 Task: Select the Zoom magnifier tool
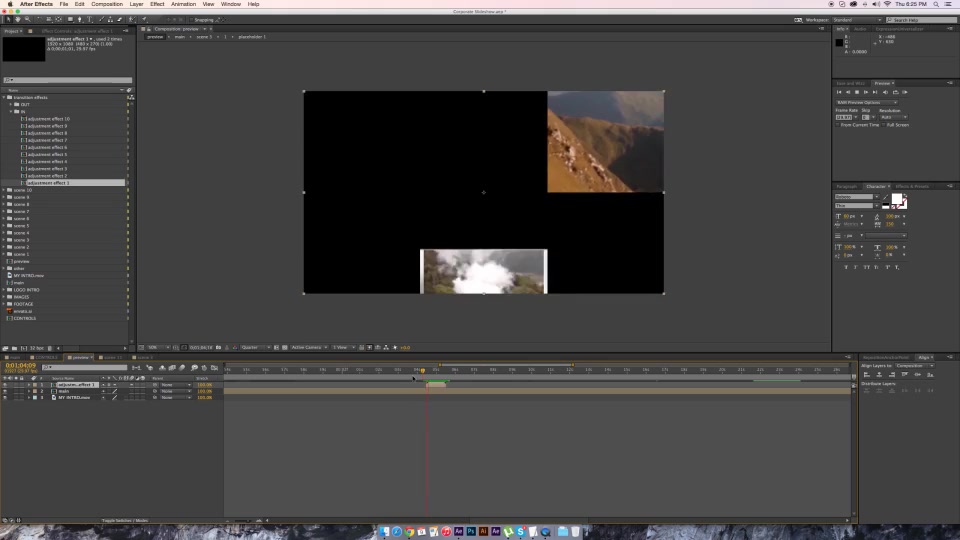tap(27, 20)
